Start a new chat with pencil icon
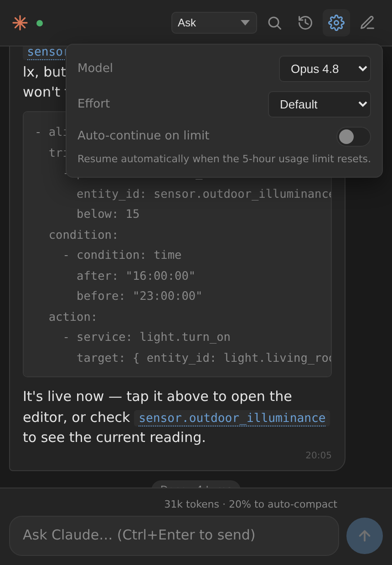 (x=367, y=23)
